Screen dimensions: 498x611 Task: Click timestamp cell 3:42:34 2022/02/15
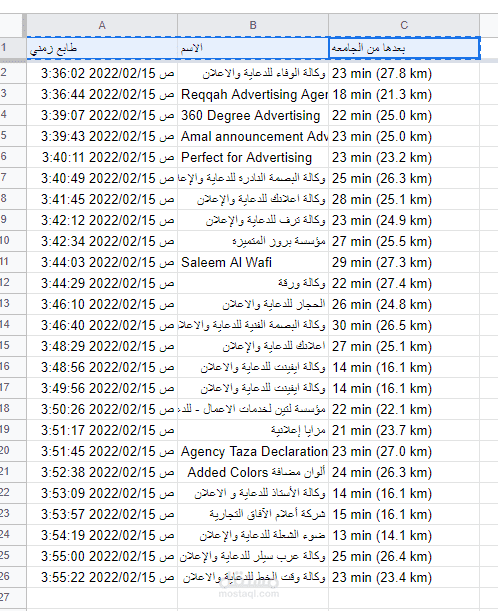pyautogui.click(x=102, y=241)
